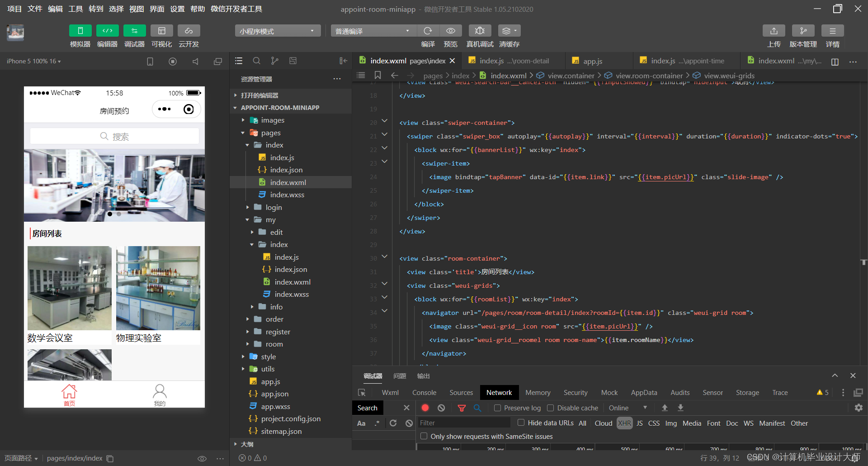Check Hide data URLs
The image size is (868, 466).
521,423
